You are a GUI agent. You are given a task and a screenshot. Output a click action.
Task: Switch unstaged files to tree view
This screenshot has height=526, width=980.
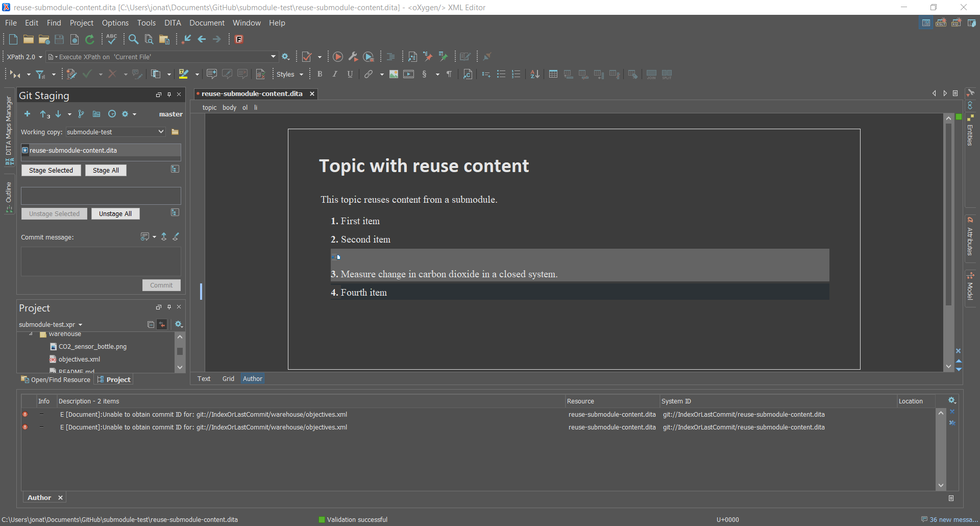coord(175,169)
